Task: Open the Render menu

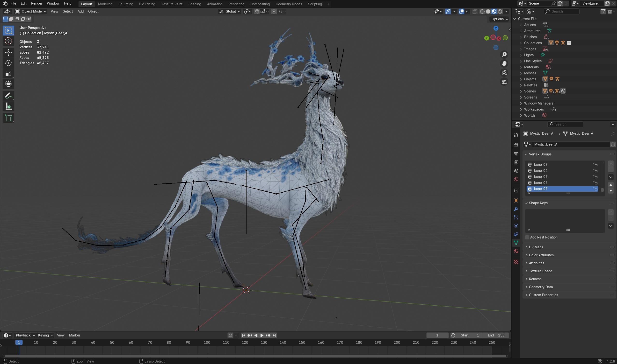Action: [x=36, y=3]
